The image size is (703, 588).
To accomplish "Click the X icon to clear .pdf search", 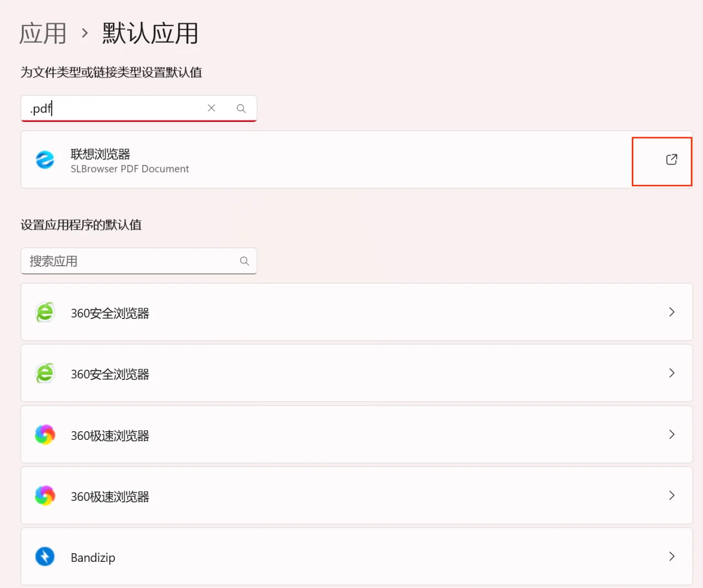I will (211, 108).
